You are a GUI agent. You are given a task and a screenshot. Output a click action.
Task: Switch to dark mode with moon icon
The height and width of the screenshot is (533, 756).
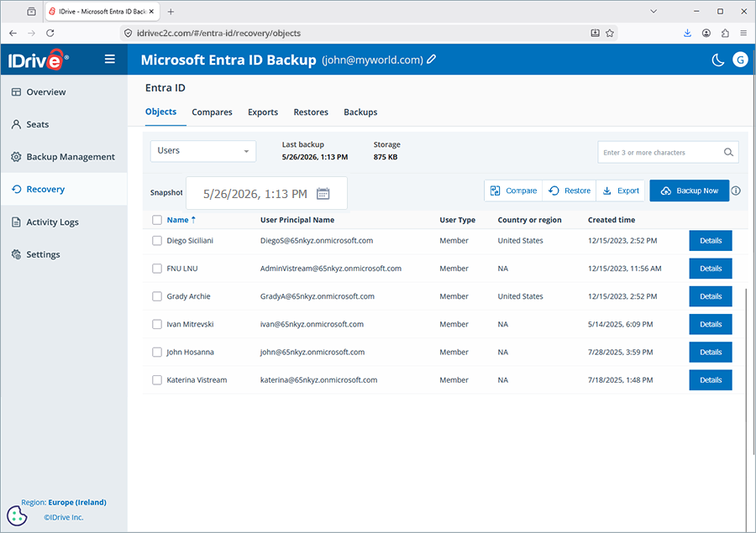(718, 60)
